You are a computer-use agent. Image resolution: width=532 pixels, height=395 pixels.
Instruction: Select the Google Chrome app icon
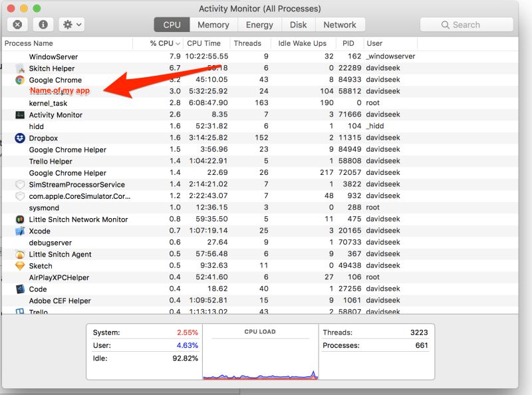pyautogui.click(x=20, y=80)
